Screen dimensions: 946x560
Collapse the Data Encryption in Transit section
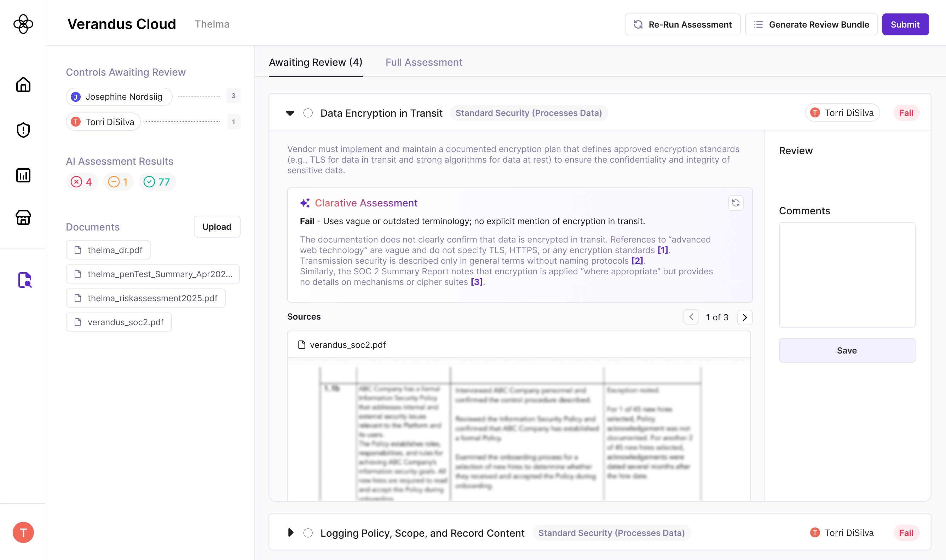pyautogui.click(x=290, y=113)
